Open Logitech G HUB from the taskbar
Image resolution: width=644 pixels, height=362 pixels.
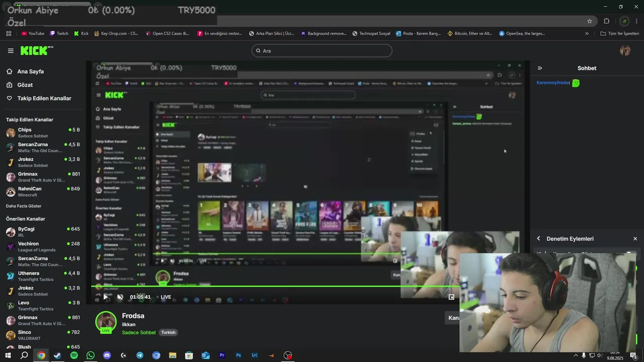123,355
